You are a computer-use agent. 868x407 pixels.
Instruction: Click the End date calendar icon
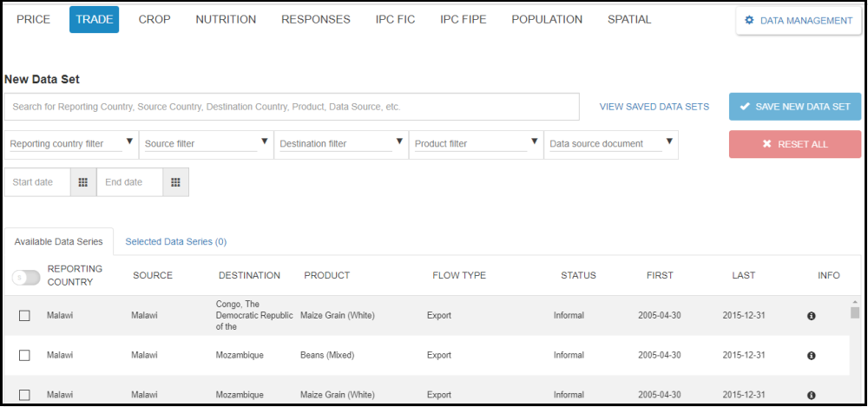(175, 182)
